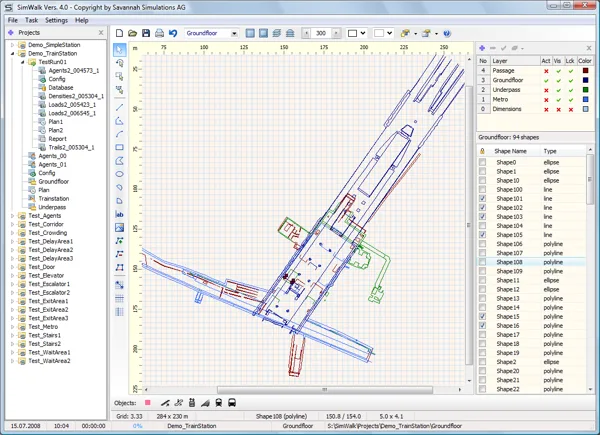Select the add point tool
The height and width of the screenshot is (435, 600).
click(119, 241)
